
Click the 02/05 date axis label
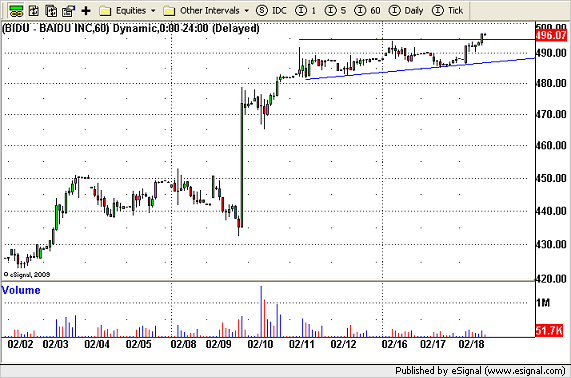click(138, 344)
